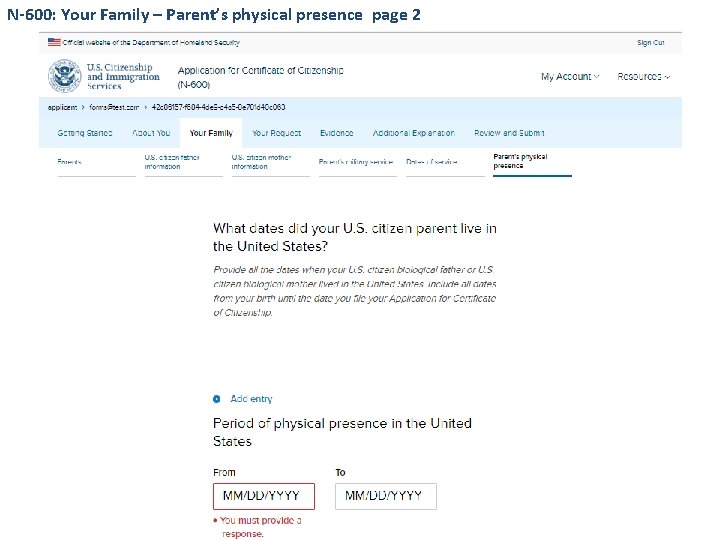Go to the Your Request tab
720x540 pixels.
(276, 133)
